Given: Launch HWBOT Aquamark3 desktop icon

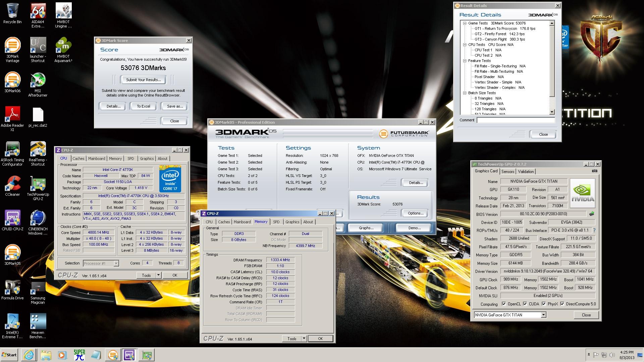Looking at the screenshot, I should tap(63, 50).
